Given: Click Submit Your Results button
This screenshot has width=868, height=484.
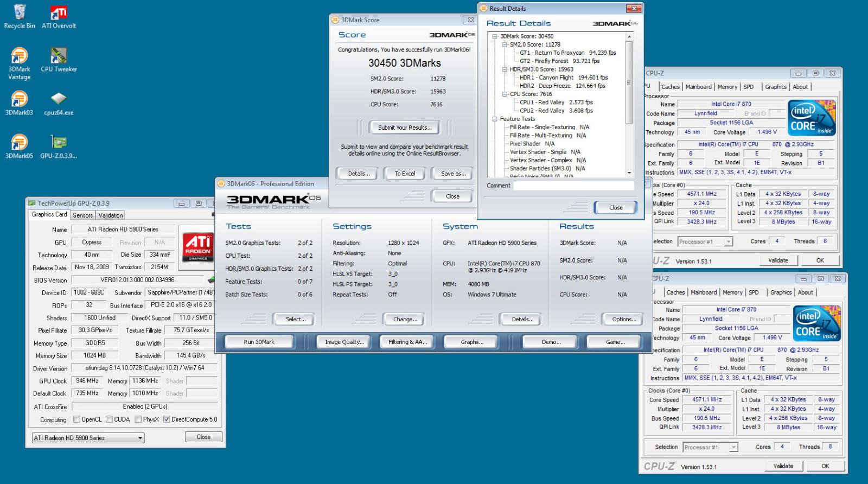Looking at the screenshot, I should click(405, 128).
